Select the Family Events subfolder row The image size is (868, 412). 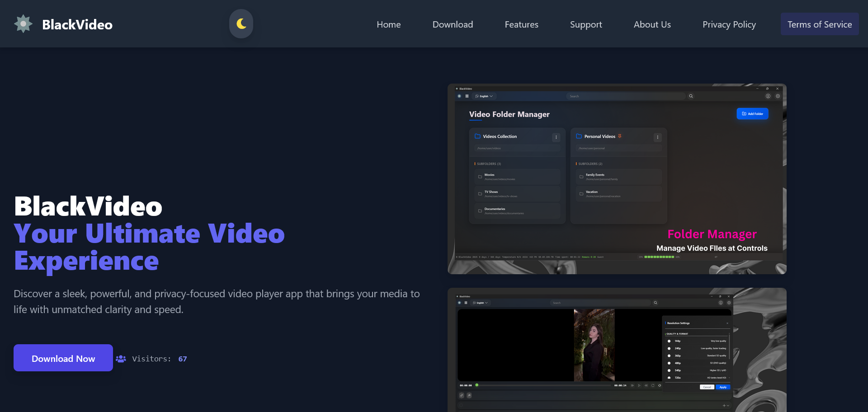pyautogui.click(x=618, y=177)
